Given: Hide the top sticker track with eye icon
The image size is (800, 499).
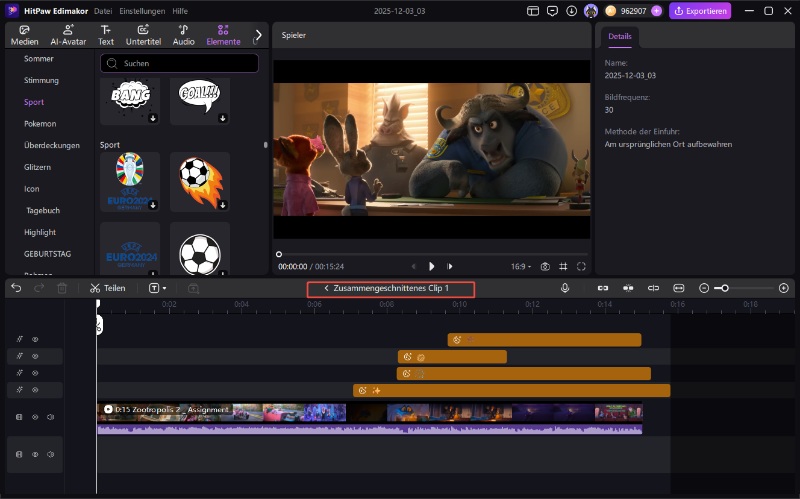Looking at the screenshot, I should [35, 340].
